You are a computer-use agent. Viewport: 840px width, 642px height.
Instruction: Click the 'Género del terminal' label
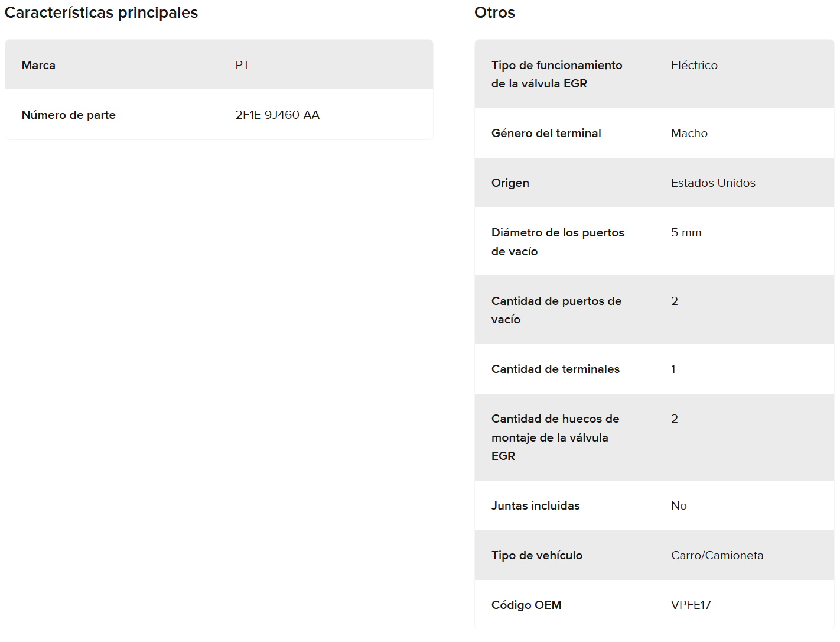[x=546, y=133]
